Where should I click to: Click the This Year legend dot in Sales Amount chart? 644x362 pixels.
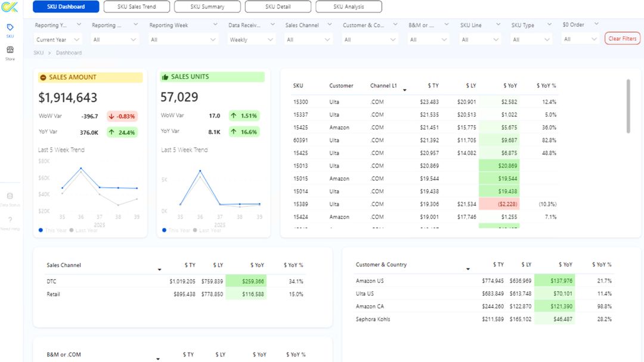(x=41, y=230)
